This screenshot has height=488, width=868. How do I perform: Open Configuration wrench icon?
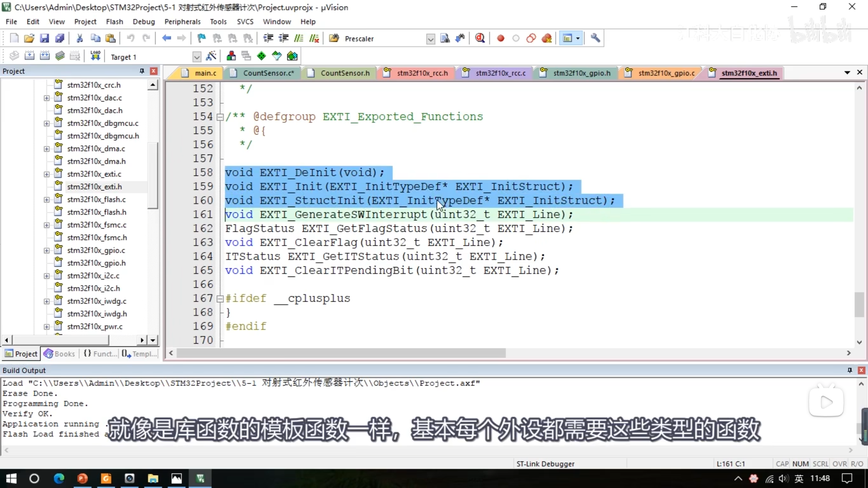(x=595, y=38)
